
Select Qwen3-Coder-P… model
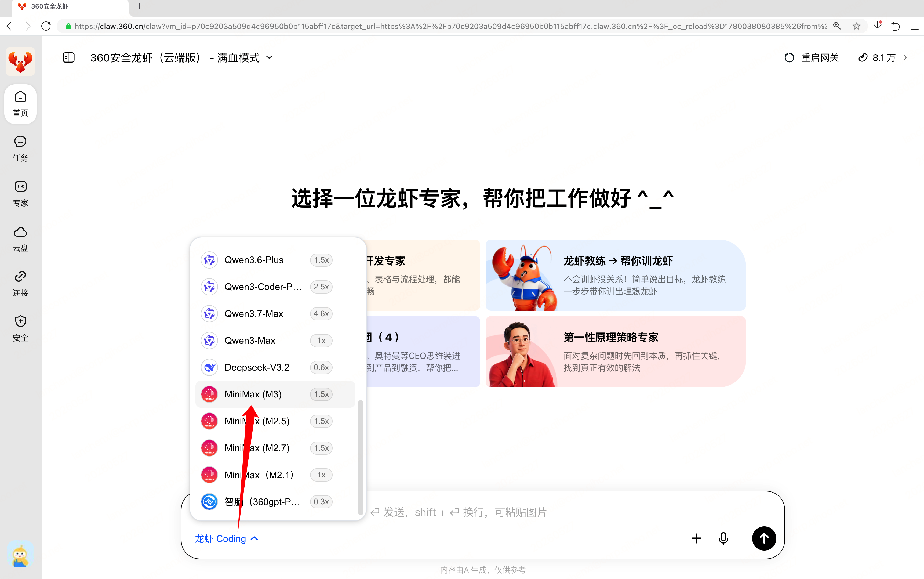click(275, 287)
